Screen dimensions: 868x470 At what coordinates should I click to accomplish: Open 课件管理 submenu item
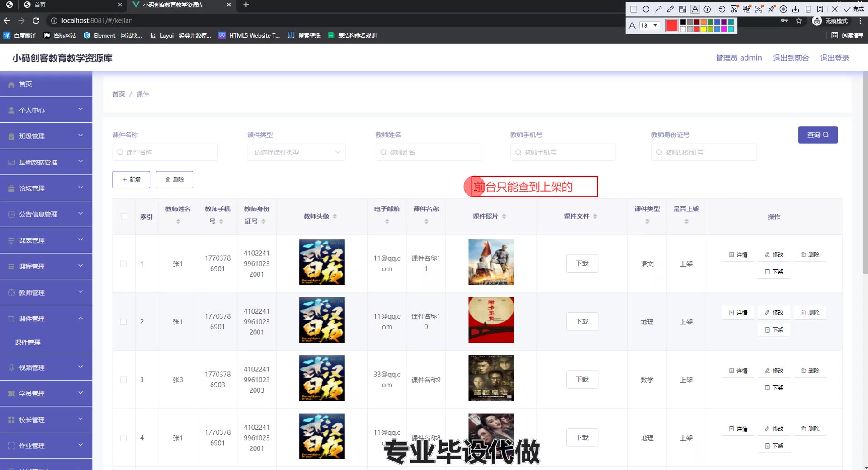coord(46,343)
